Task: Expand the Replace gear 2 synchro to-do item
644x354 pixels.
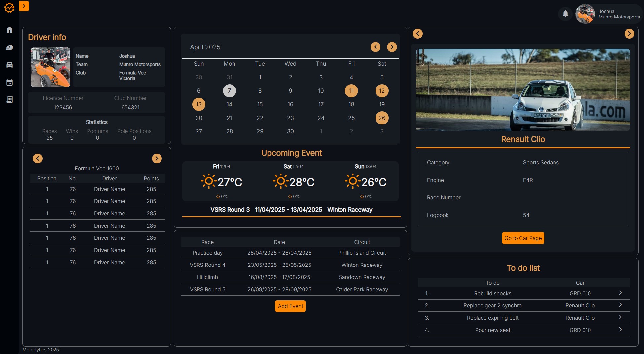Action: (620, 305)
